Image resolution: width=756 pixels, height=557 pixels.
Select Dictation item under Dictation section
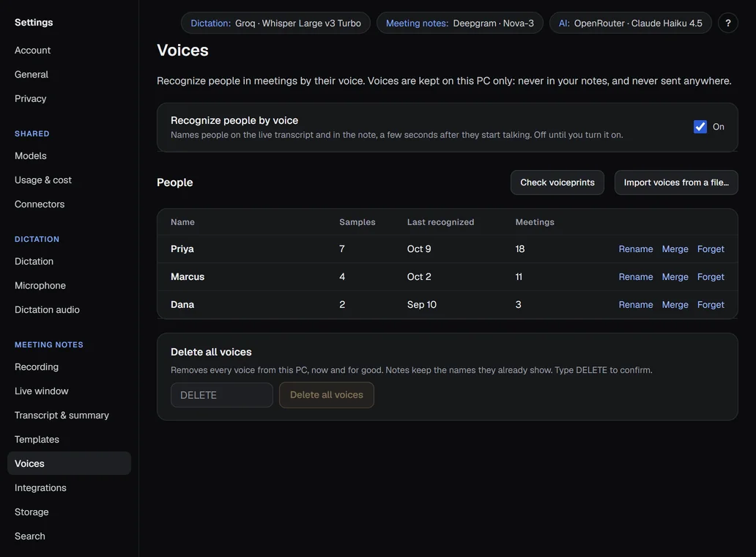click(x=69, y=262)
